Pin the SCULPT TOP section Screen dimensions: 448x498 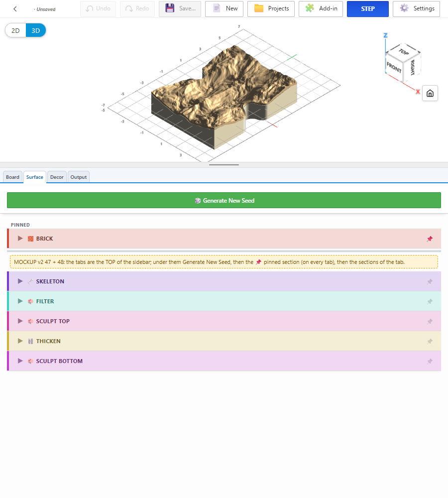tap(430, 321)
